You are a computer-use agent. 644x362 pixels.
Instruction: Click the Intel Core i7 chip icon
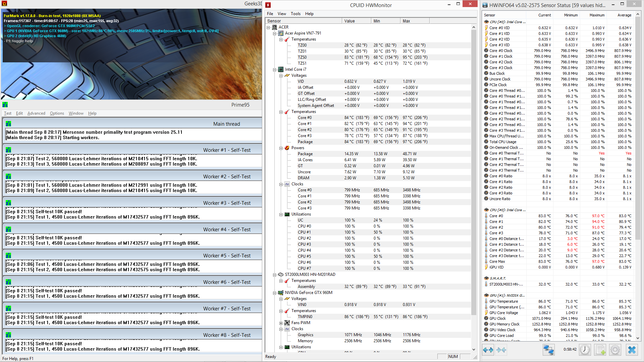tap(281, 69)
